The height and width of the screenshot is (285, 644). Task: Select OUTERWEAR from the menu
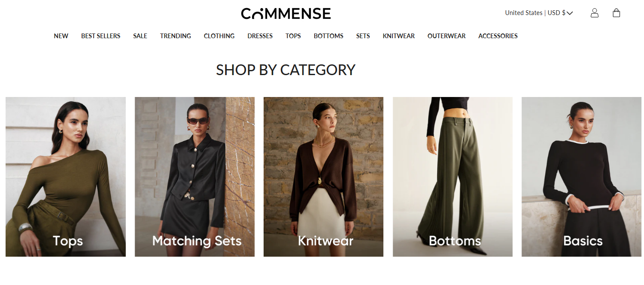pos(447,36)
